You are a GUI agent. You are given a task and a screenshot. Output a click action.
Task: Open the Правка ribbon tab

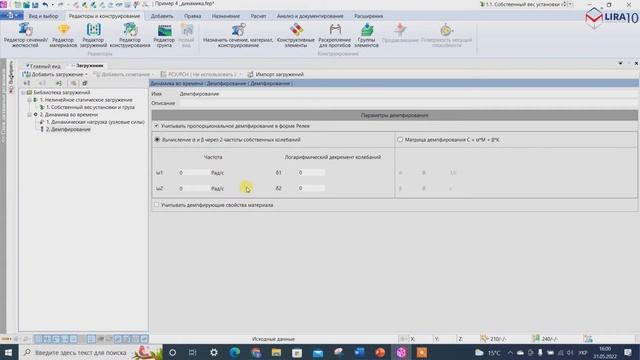coord(192,16)
